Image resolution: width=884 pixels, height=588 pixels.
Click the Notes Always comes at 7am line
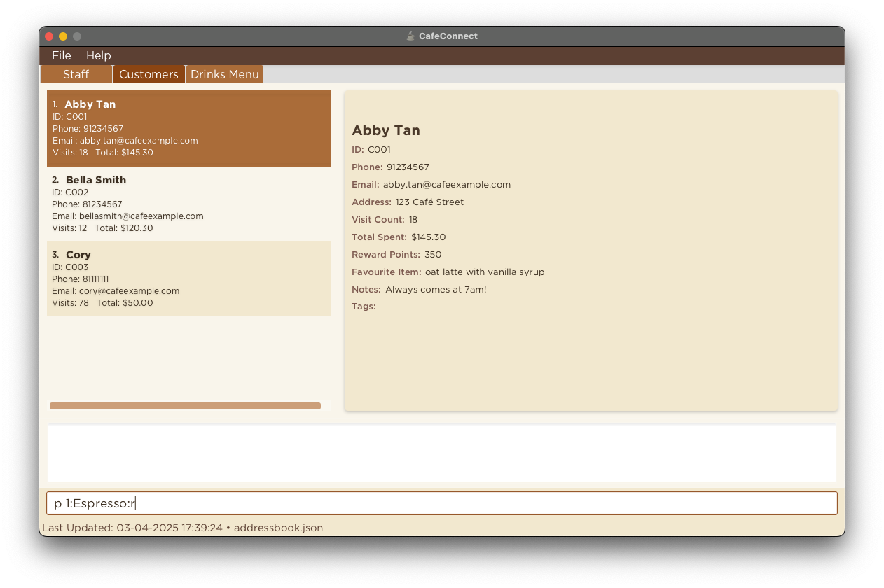pyautogui.click(x=419, y=290)
